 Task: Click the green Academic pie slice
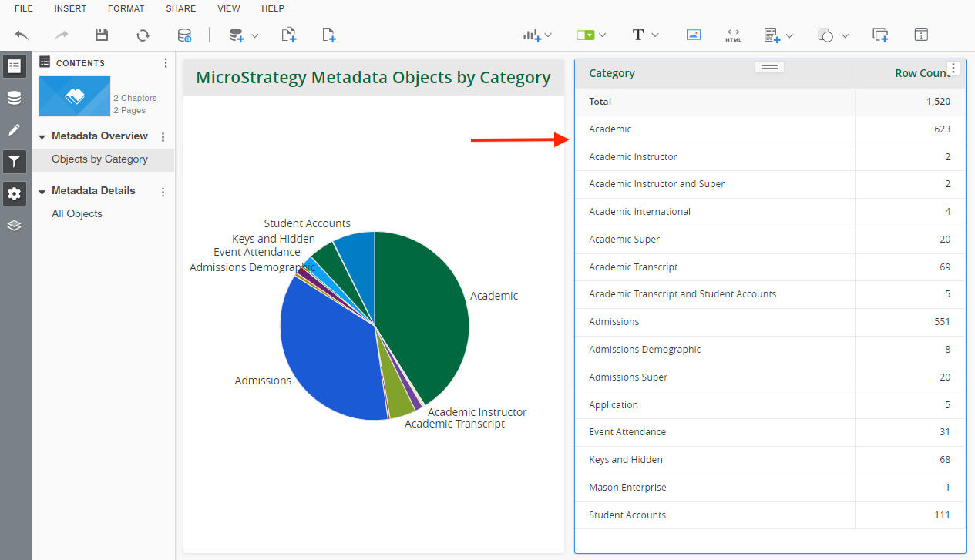(424, 308)
